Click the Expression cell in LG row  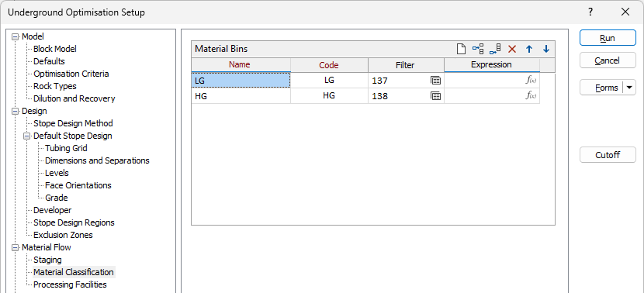pos(492,81)
